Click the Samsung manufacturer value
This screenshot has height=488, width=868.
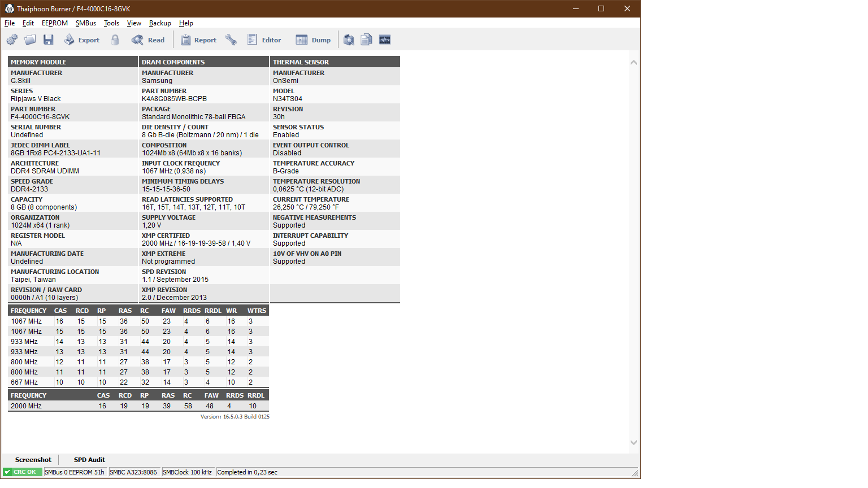pos(157,81)
